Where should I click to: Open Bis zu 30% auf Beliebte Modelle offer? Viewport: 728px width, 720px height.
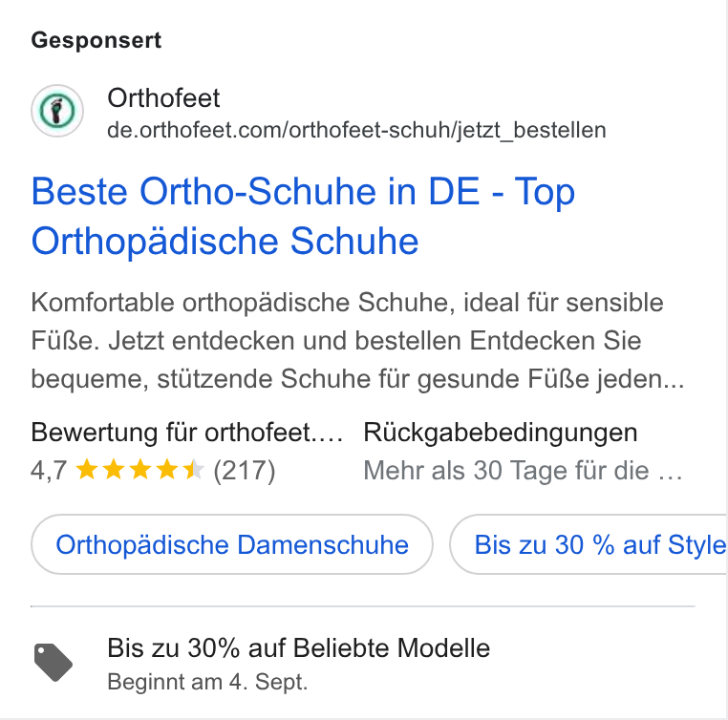(298, 647)
